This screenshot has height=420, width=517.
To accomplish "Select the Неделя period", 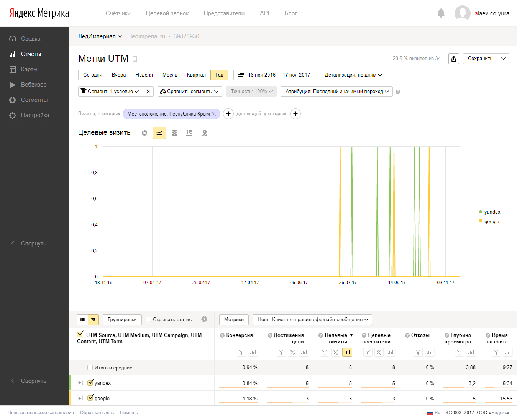I will tap(144, 75).
